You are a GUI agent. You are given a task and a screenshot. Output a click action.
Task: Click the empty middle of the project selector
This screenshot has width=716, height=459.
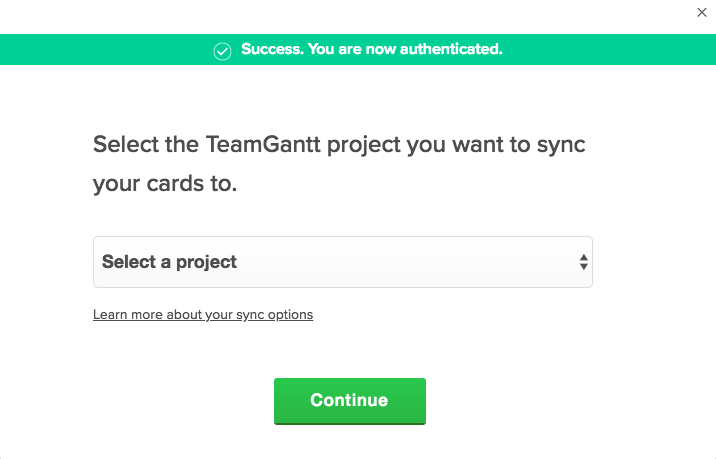[x=400, y=262]
